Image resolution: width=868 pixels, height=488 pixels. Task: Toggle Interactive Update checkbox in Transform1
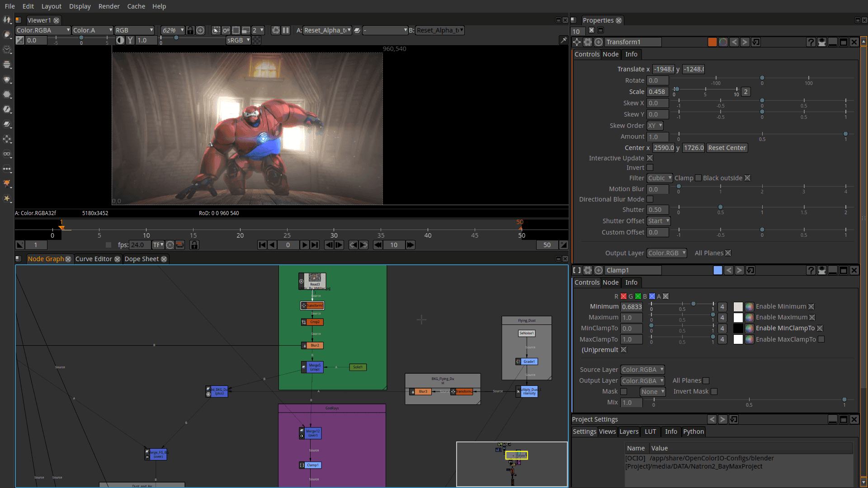(651, 158)
